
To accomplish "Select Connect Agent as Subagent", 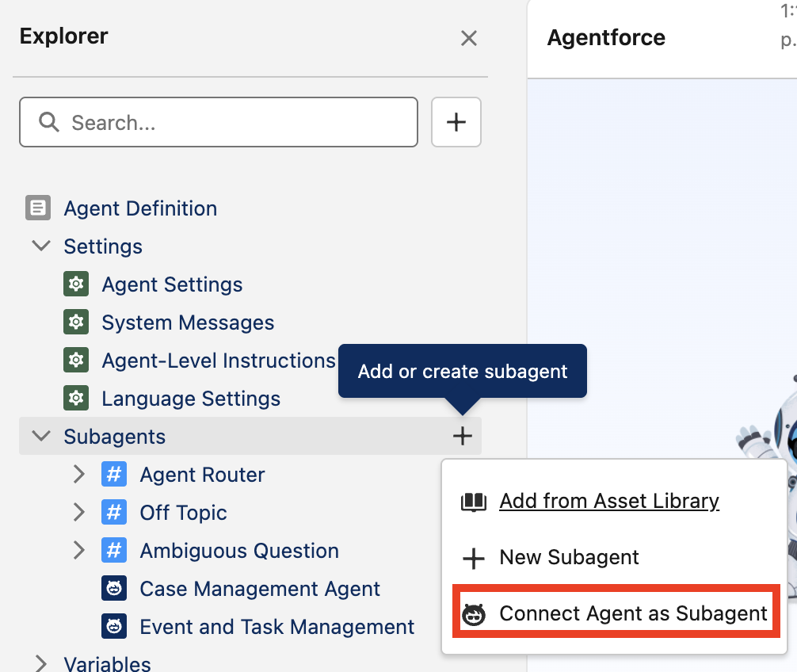I will pyautogui.click(x=616, y=613).
